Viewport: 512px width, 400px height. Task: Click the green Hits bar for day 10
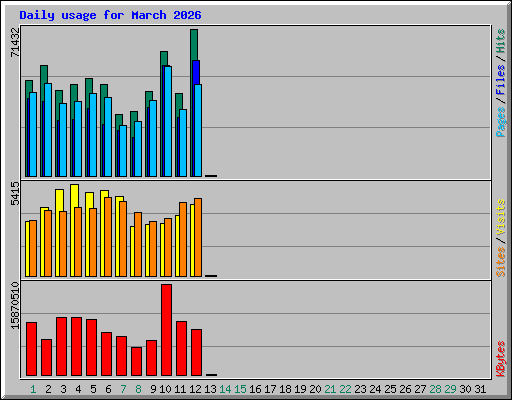point(164,59)
